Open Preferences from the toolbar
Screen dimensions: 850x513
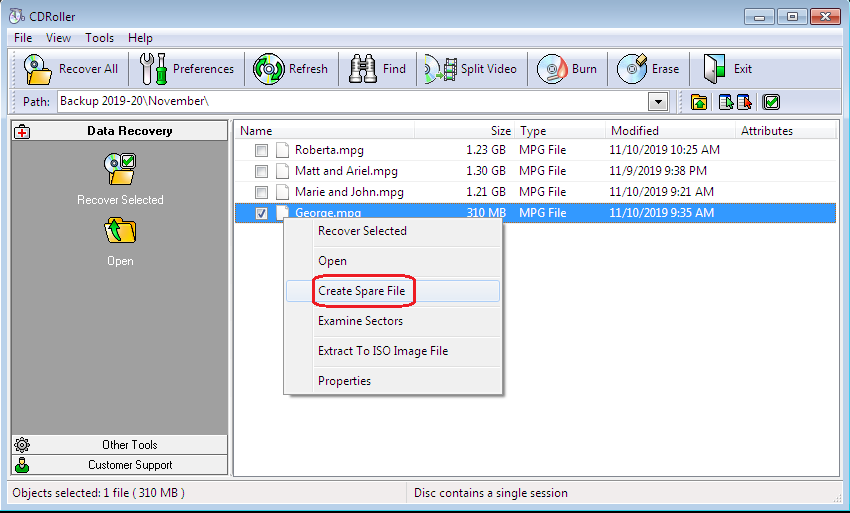(x=186, y=69)
